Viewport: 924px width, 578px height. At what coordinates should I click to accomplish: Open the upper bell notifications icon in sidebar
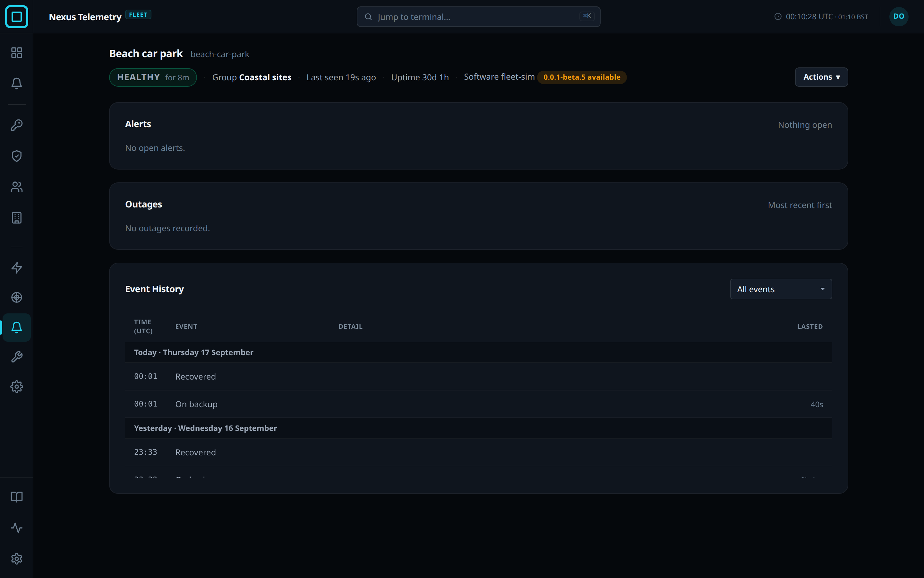pos(16,83)
